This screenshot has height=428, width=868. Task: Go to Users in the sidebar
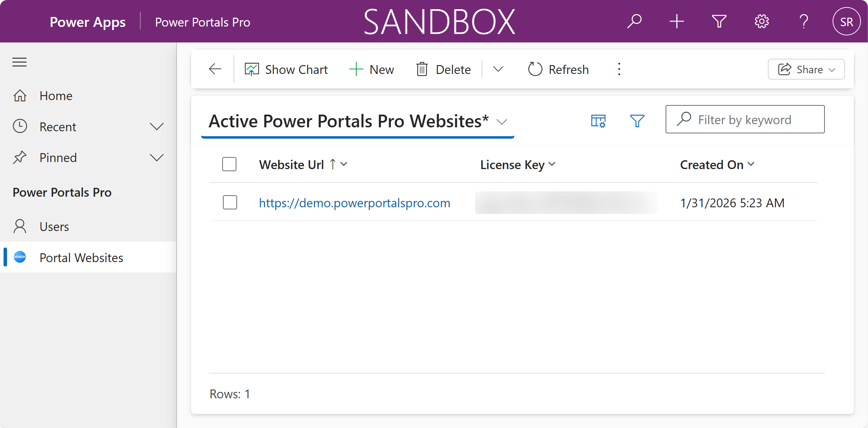pos(54,226)
